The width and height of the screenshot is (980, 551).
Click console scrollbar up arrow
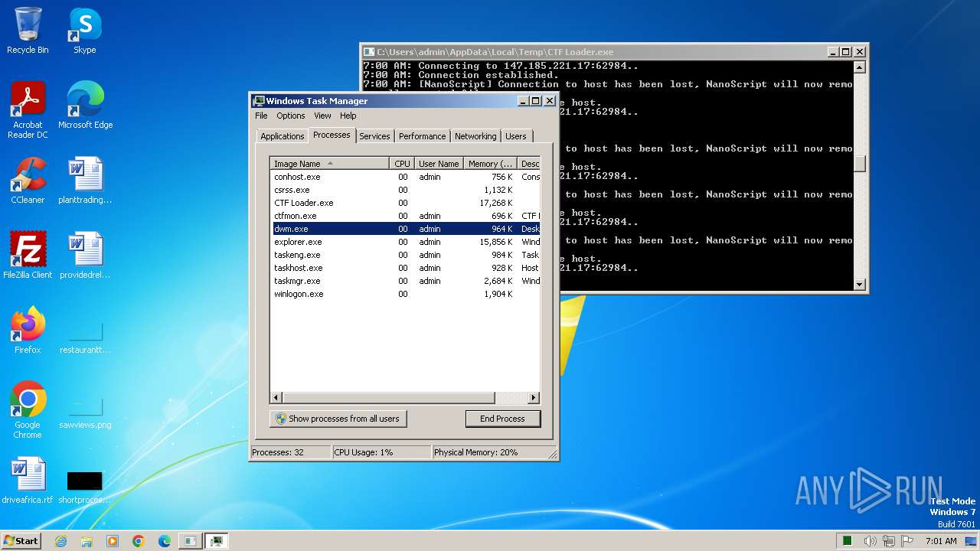[859, 67]
